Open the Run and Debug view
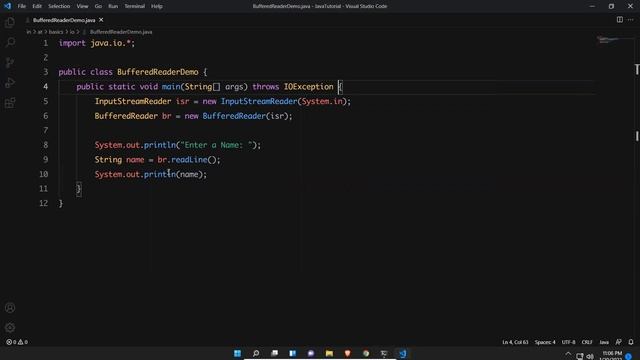Screen dimensions: 640x360 click(10, 82)
